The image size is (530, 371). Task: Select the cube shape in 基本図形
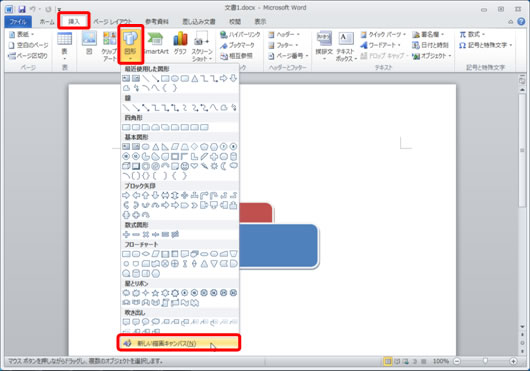[126, 166]
